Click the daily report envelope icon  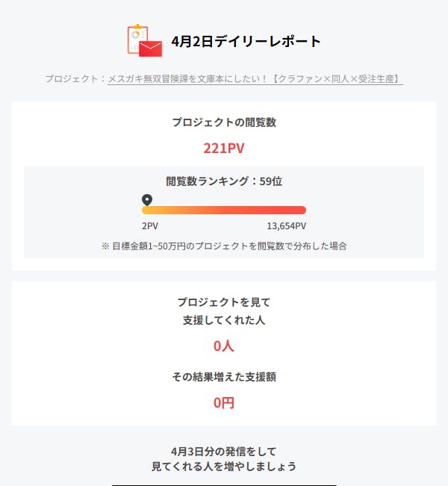(145, 40)
